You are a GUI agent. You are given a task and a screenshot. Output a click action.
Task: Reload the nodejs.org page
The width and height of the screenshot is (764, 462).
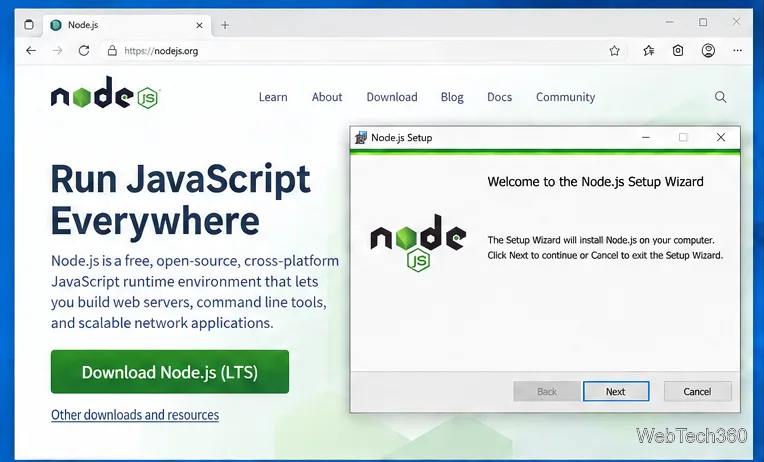84,51
